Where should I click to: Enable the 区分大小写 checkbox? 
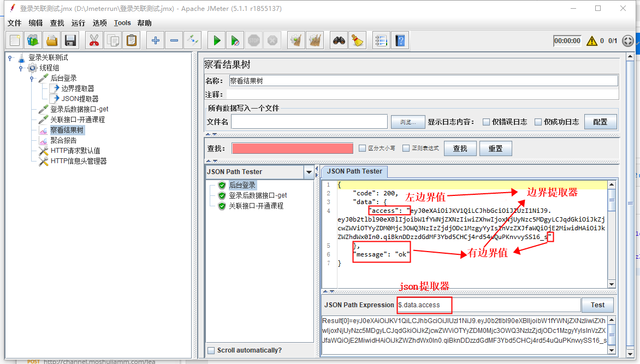pos(362,148)
